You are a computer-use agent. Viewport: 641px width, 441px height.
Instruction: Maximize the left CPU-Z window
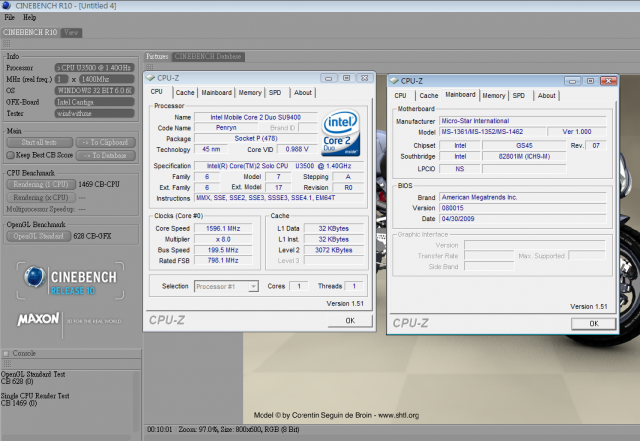(x=346, y=78)
